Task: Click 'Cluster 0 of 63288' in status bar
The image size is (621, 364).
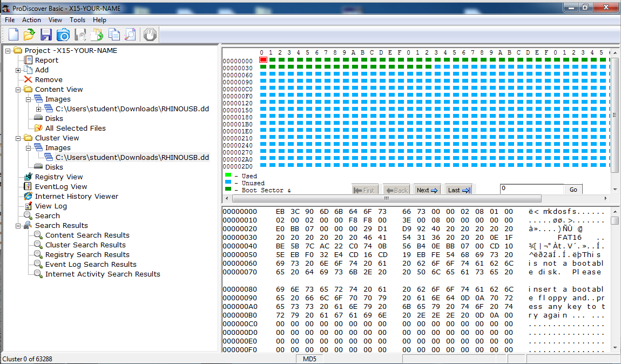Action: (x=28, y=359)
